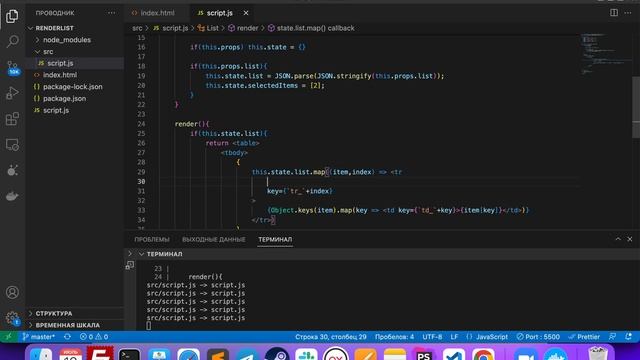Open the Remote Explorer view

[12, 144]
